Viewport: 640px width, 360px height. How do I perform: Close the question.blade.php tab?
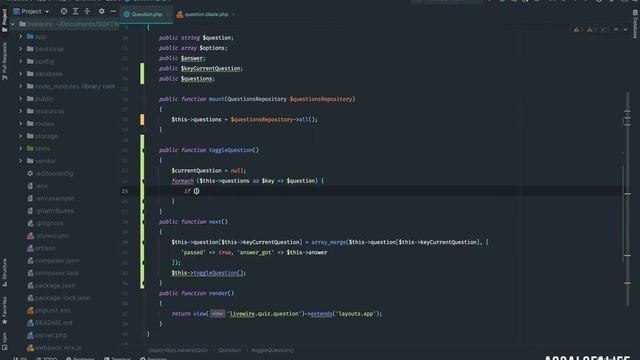pyautogui.click(x=233, y=14)
